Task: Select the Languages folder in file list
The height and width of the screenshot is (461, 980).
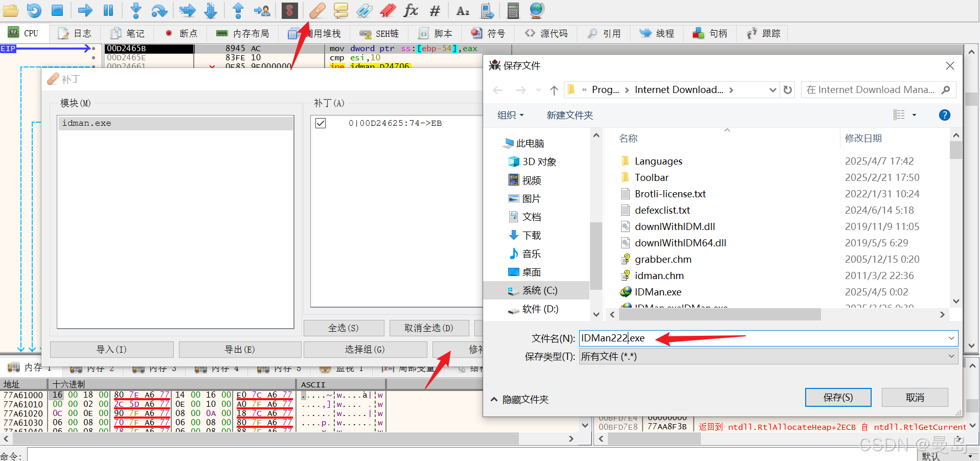Action: point(658,161)
